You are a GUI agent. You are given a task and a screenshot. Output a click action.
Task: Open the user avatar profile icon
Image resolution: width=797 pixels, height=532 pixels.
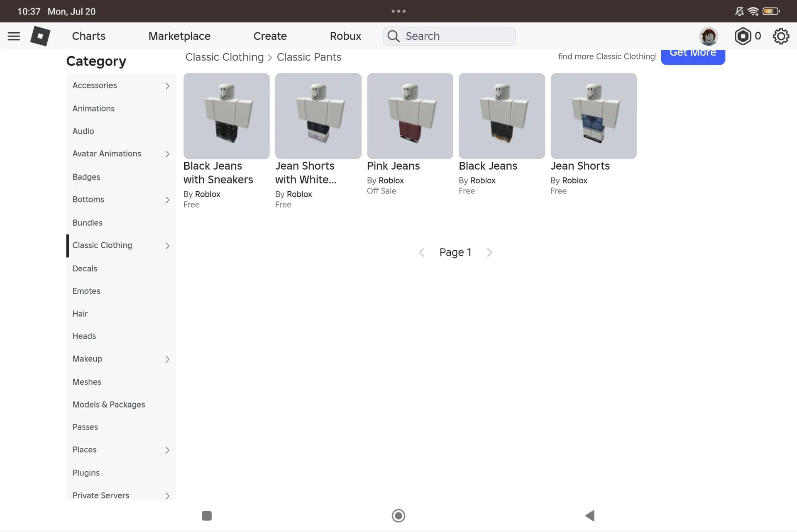click(709, 36)
